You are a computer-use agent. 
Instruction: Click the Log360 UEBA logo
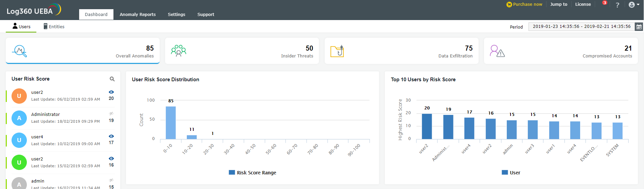click(x=34, y=10)
